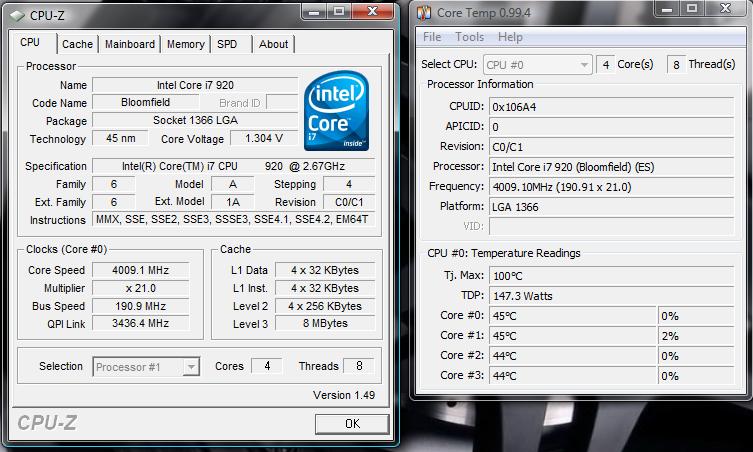The image size is (753, 452).
Task: Open Core Temp Help menu
Action: click(510, 37)
